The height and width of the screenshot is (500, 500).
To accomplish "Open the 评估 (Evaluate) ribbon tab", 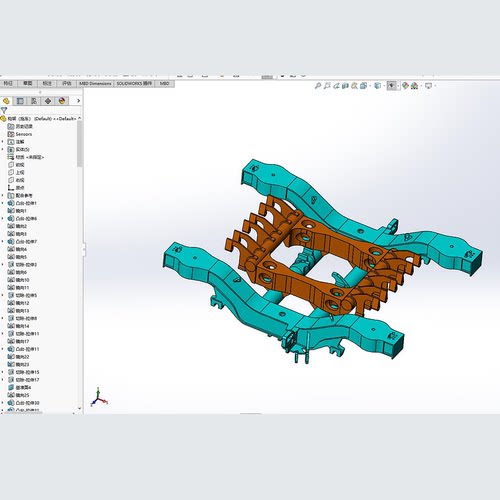I will 67,83.
